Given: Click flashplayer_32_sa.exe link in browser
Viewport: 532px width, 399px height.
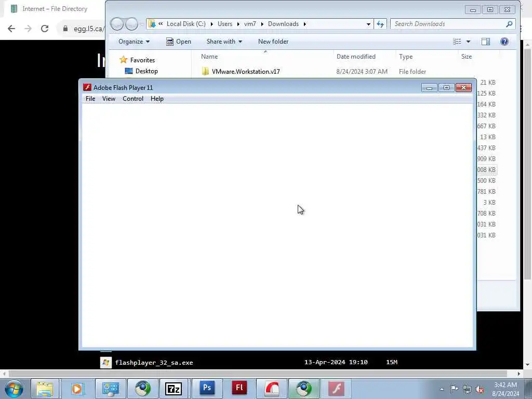Looking at the screenshot, I should [154, 362].
